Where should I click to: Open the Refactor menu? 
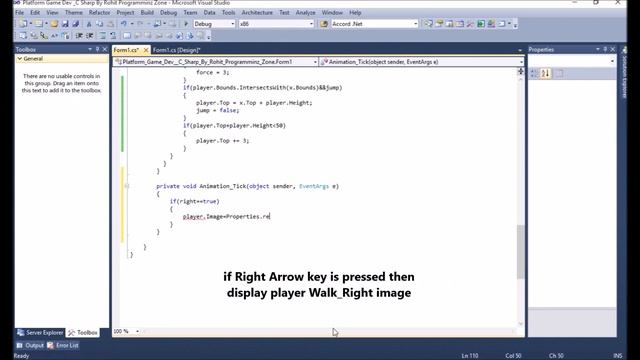click(x=100, y=13)
